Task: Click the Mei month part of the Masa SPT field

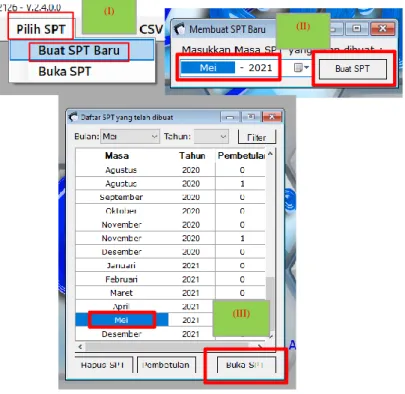Action: (x=208, y=68)
